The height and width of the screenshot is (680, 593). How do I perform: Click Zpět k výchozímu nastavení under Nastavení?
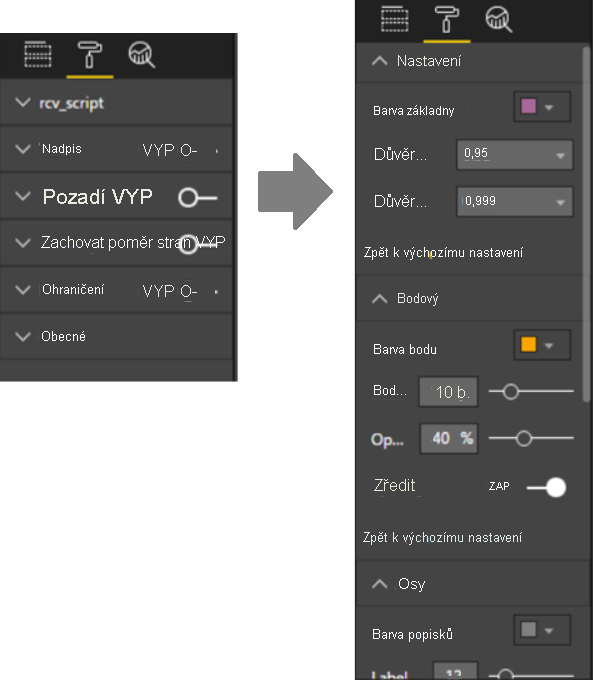[x=443, y=252]
